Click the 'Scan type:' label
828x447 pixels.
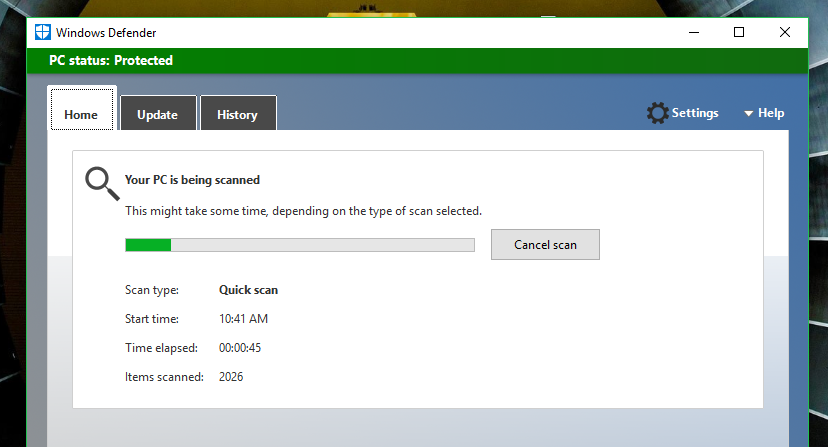click(152, 290)
